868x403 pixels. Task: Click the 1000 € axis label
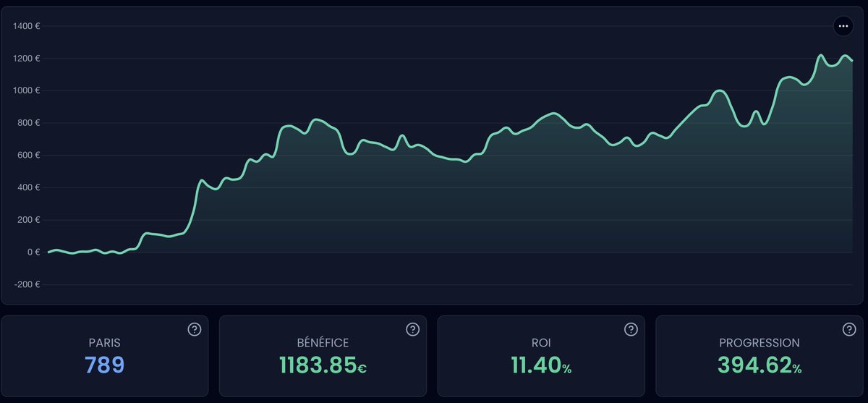coord(26,90)
